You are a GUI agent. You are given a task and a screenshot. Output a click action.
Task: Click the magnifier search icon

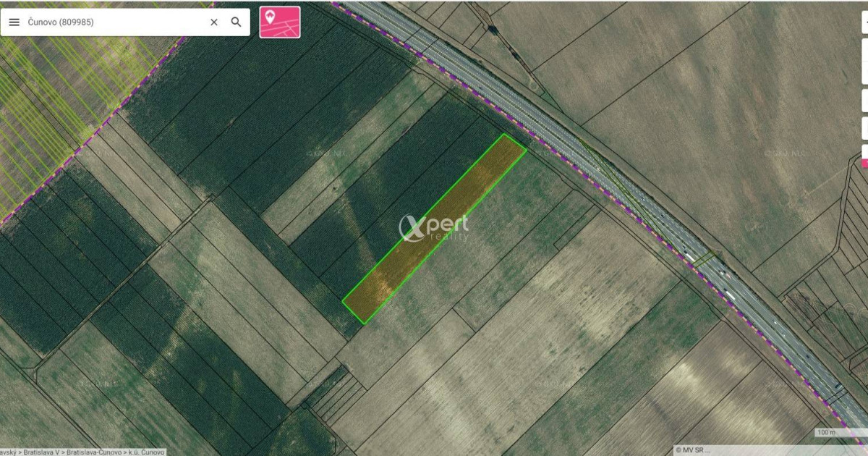click(x=236, y=22)
